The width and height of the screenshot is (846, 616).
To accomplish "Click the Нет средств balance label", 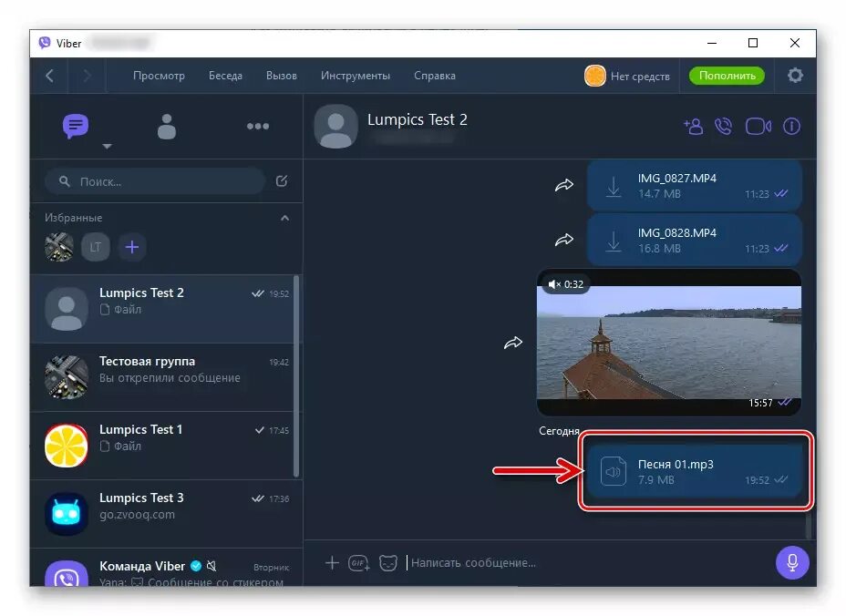I will click(640, 76).
